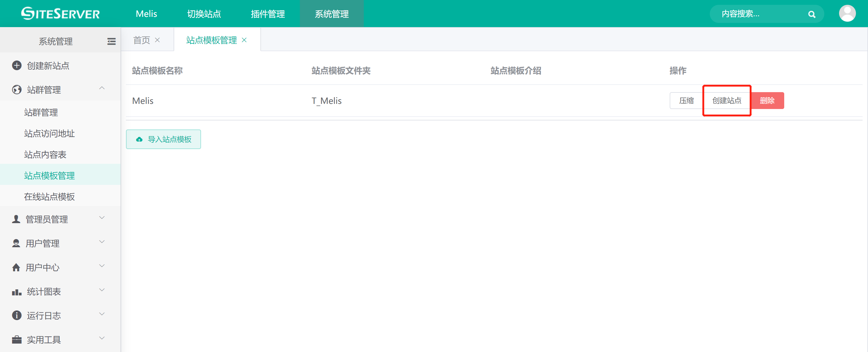Image resolution: width=868 pixels, height=352 pixels.
Task: Click the sidebar collapse hamburger icon
Action: pos(111,41)
